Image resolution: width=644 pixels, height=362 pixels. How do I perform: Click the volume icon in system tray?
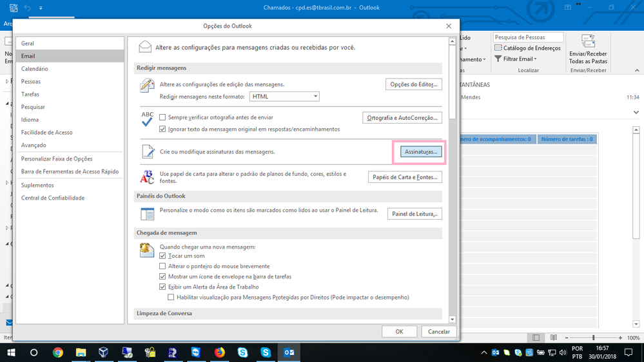563,352
